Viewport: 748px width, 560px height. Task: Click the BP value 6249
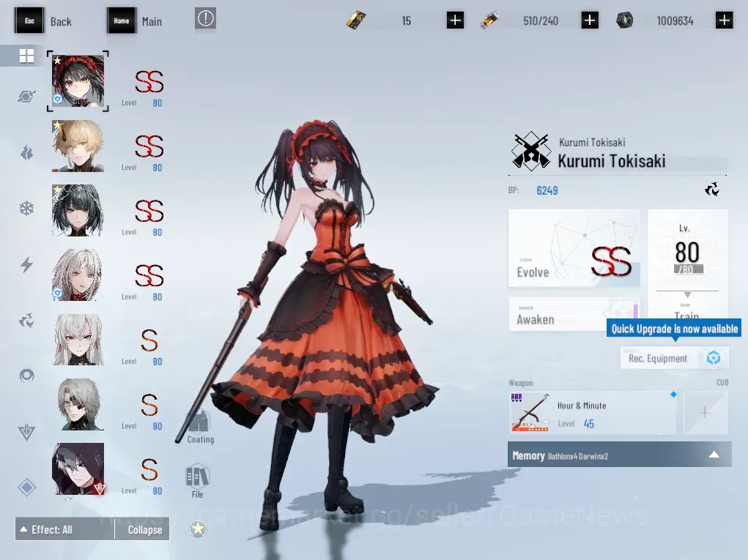[x=547, y=190]
